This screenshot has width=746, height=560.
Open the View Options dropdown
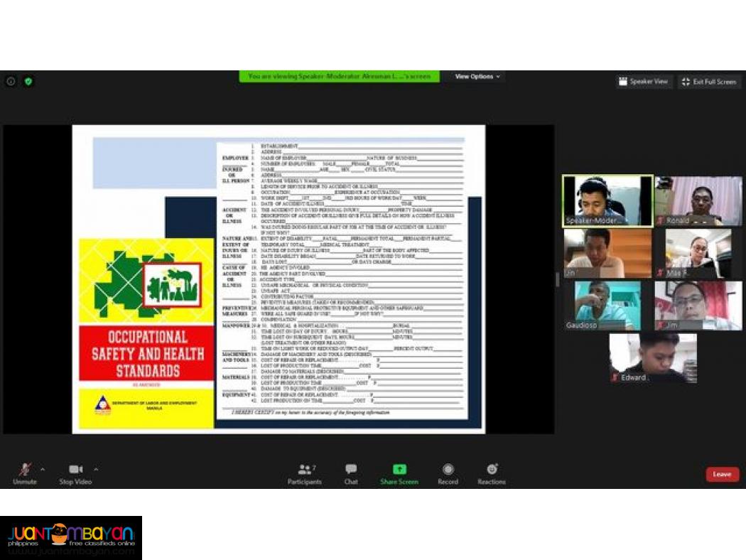475,76
